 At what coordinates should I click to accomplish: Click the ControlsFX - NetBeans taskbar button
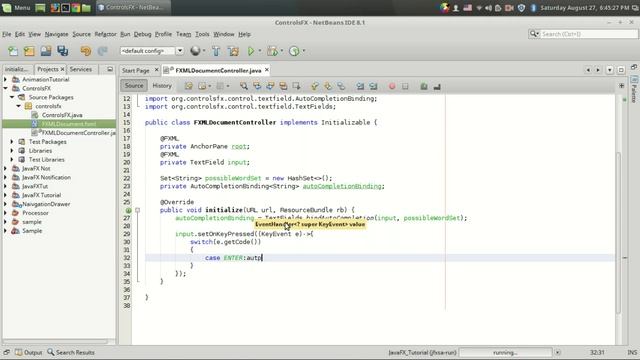134,7
